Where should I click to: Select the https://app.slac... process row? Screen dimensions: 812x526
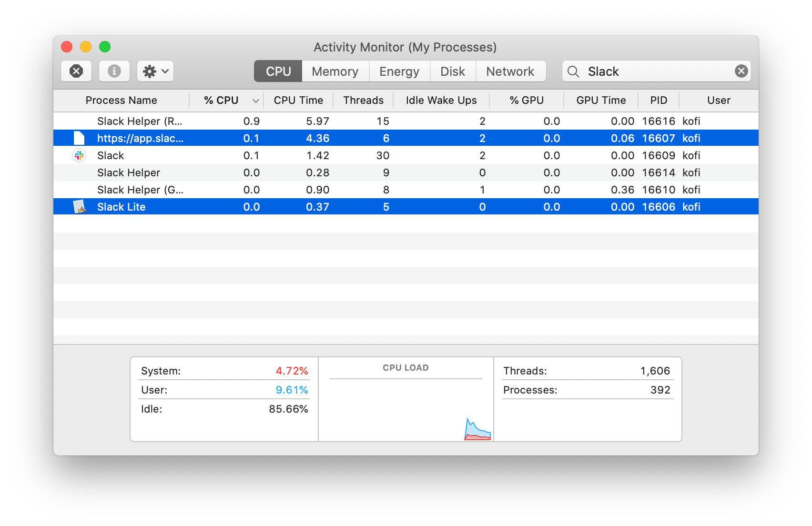tap(406, 138)
